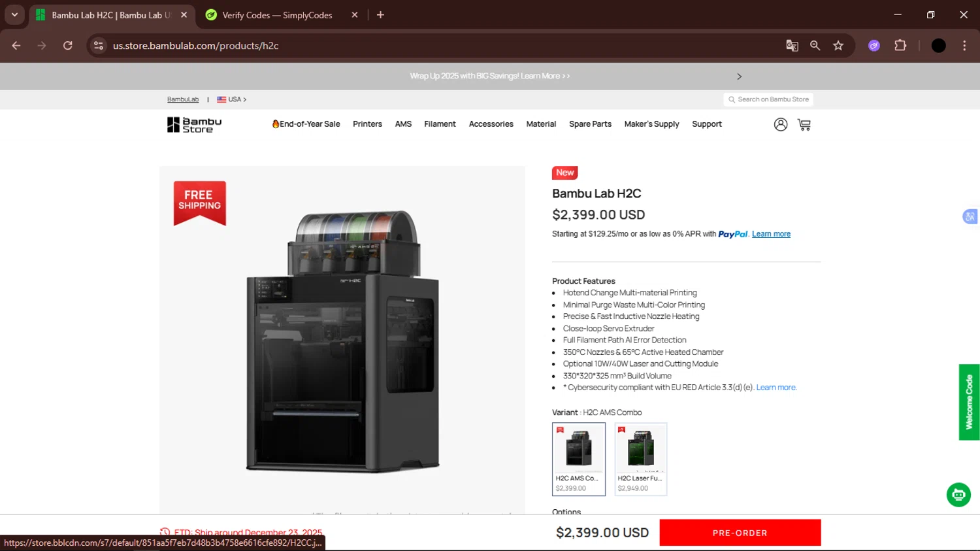Viewport: 980px width, 551px height.
Task: Open the AMS menu
Action: coord(403,124)
